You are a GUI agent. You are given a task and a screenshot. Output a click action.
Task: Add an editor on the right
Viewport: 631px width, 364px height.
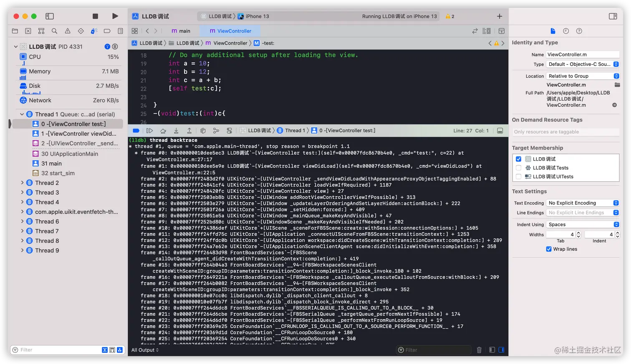502,31
